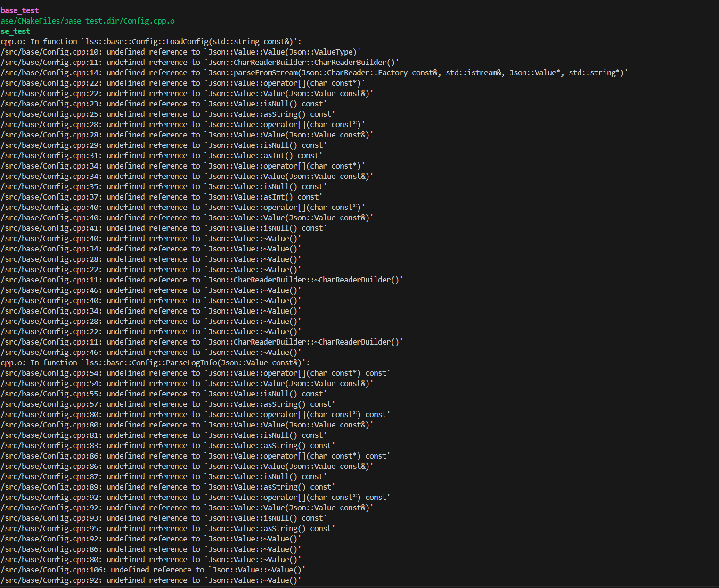
Task: Select Config.cpp:28 operator[](char const*) error
Action: (183, 124)
